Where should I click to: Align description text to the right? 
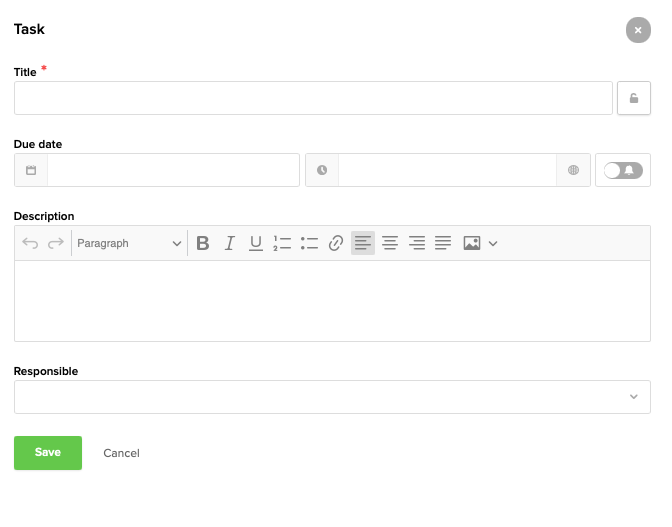[x=417, y=243]
